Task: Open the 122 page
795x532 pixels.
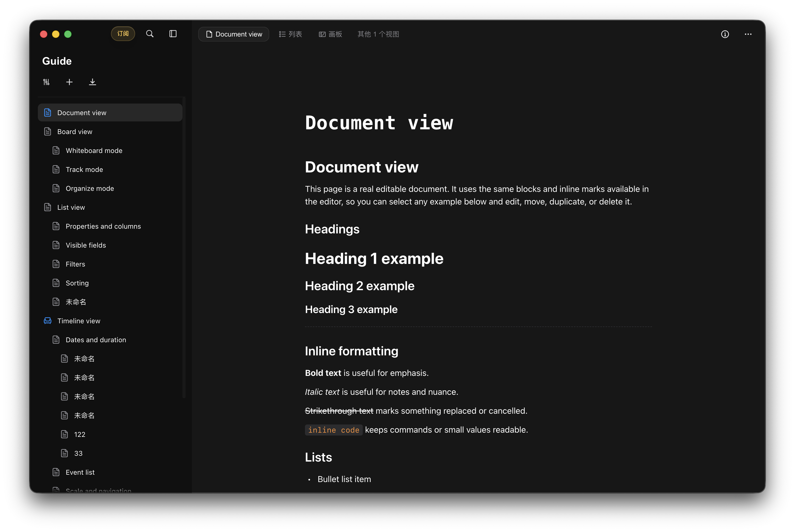Action: coord(110,434)
